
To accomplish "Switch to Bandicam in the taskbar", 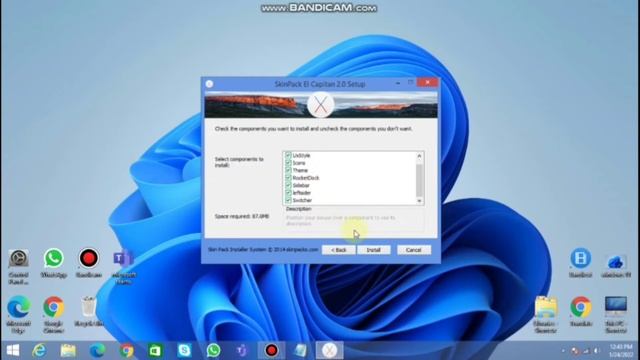I will [271, 350].
